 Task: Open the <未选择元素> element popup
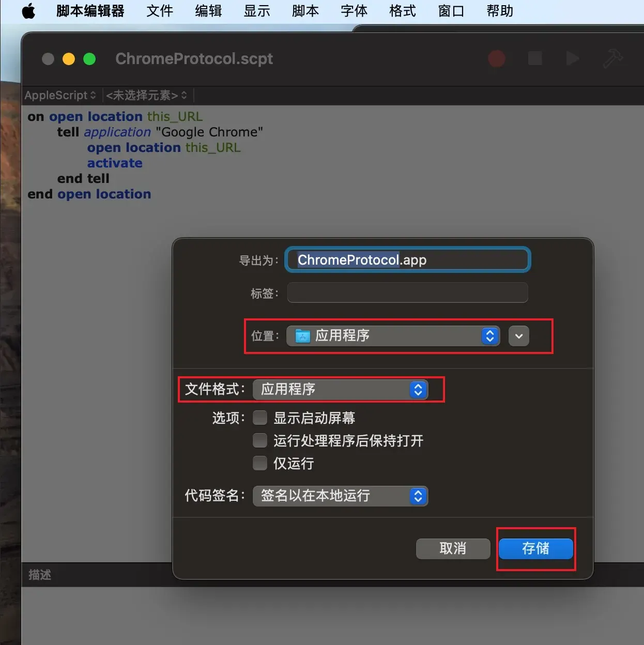click(147, 96)
